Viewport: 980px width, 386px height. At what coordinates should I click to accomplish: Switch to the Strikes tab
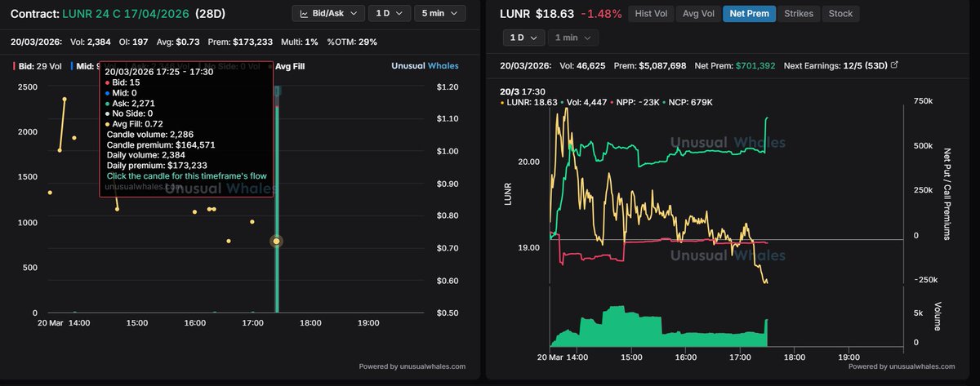tap(798, 14)
